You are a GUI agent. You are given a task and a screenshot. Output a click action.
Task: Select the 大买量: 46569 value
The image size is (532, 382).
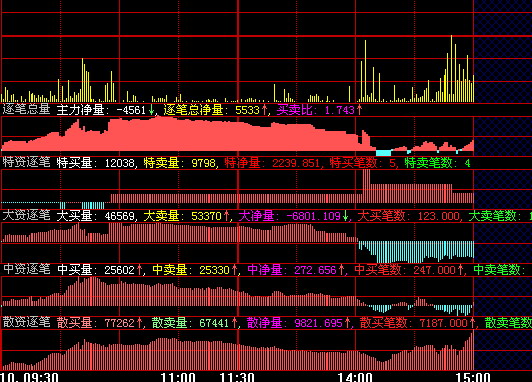click(x=96, y=216)
